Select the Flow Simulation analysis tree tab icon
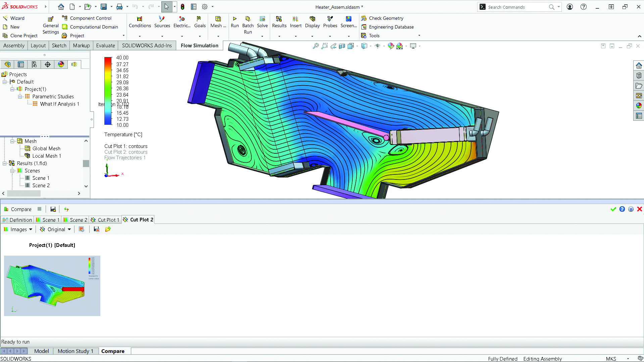The image size is (644, 362). click(74, 64)
